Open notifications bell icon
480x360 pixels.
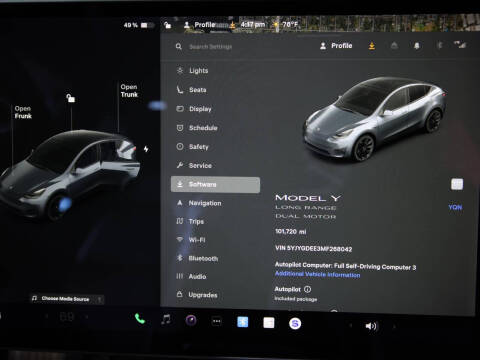click(x=417, y=46)
